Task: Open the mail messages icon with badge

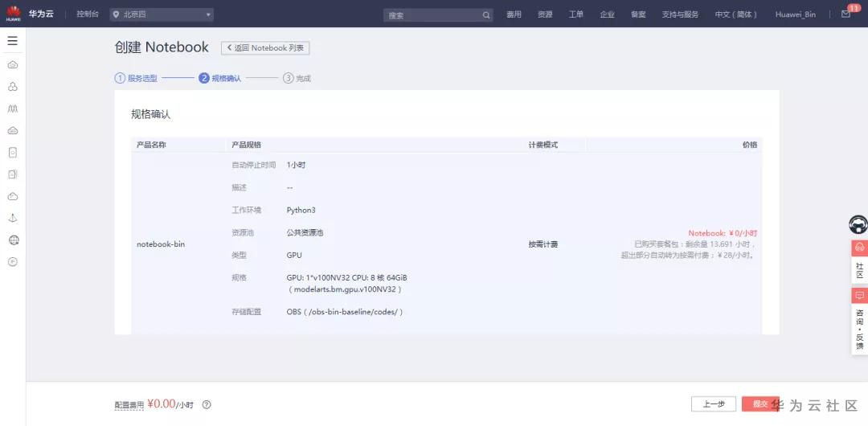Action: pos(845,14)
